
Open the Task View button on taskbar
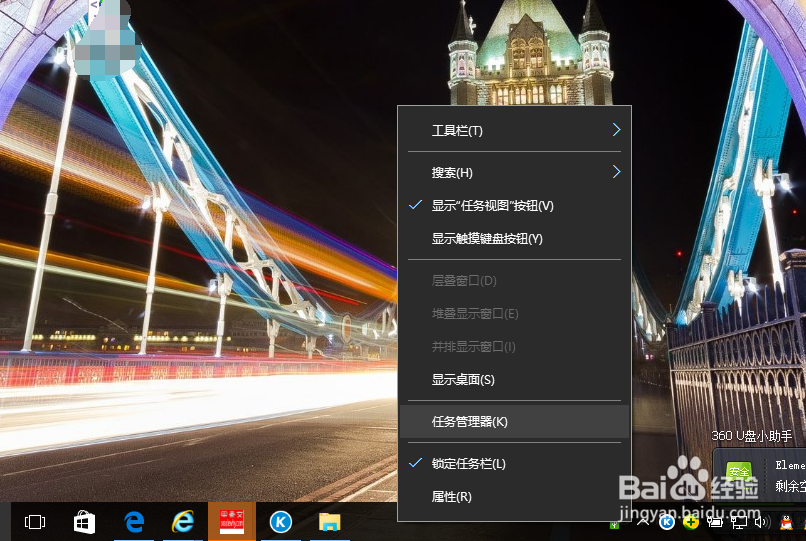(35, 522)
